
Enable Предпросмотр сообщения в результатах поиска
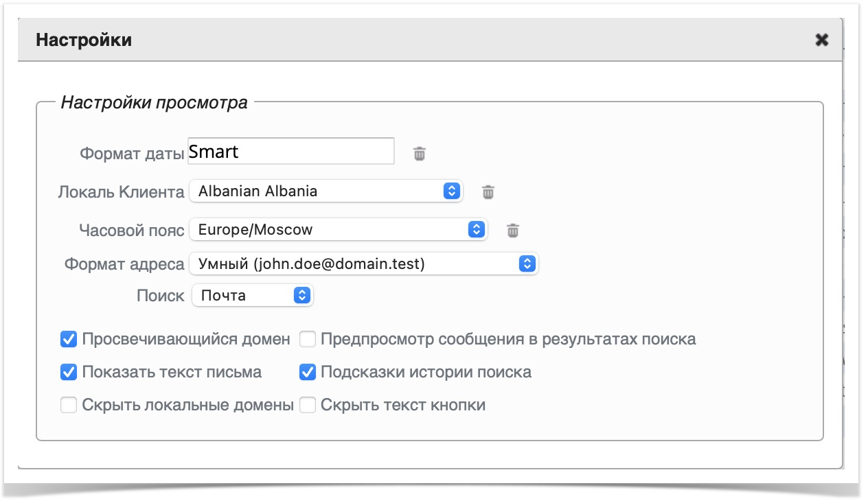(306, 338)
